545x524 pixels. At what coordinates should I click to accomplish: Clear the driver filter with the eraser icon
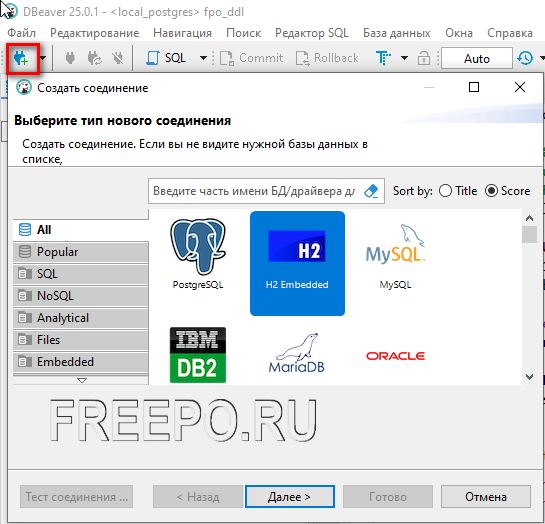(x=371, y=191)
